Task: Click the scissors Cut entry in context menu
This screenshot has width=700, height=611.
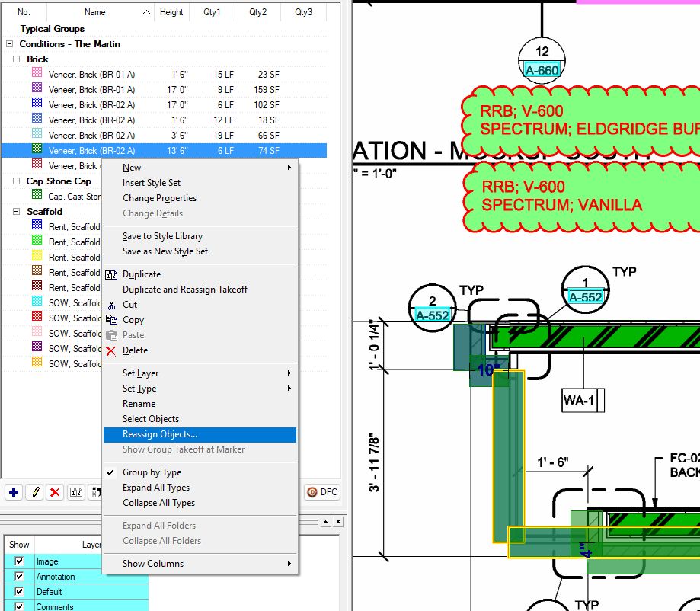Action: tap(129, 305)
